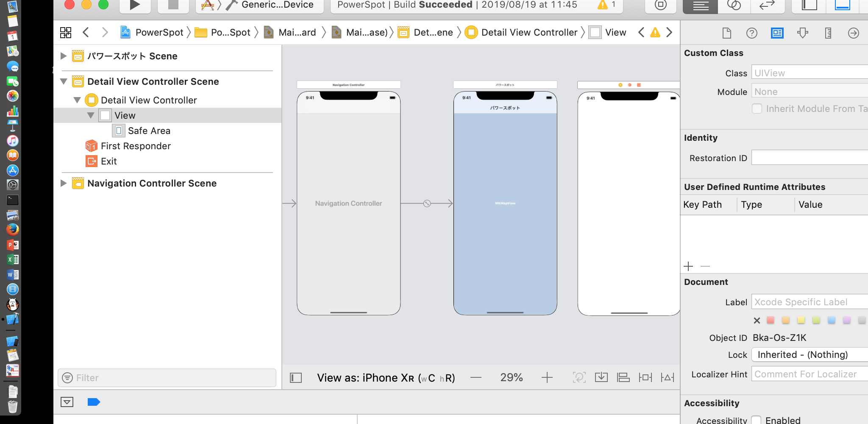Expand the パワースポット Scene

(x=64, y=56)
